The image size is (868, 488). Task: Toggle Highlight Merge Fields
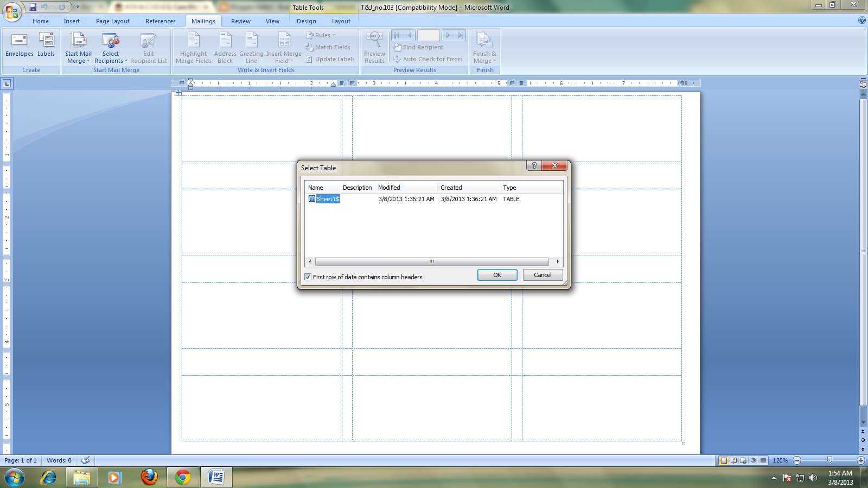pos(194,48)
